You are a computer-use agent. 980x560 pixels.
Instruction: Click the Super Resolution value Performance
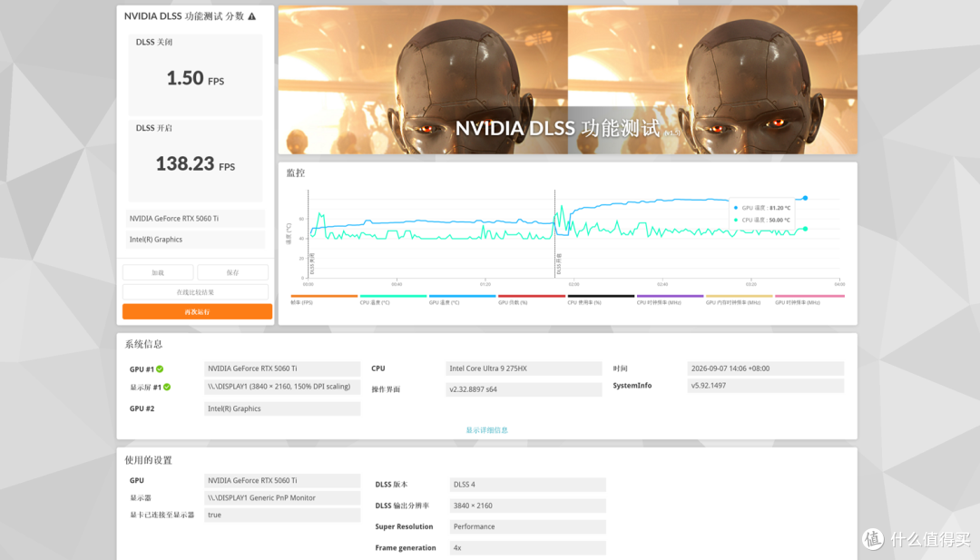(527, 527)
